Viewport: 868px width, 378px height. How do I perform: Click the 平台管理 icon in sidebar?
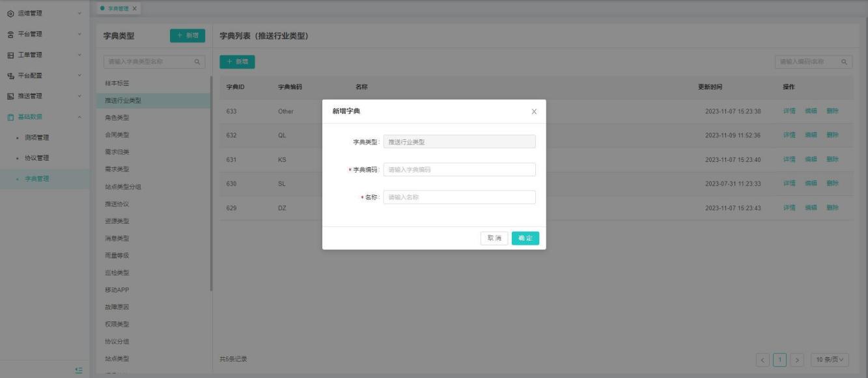10,34
